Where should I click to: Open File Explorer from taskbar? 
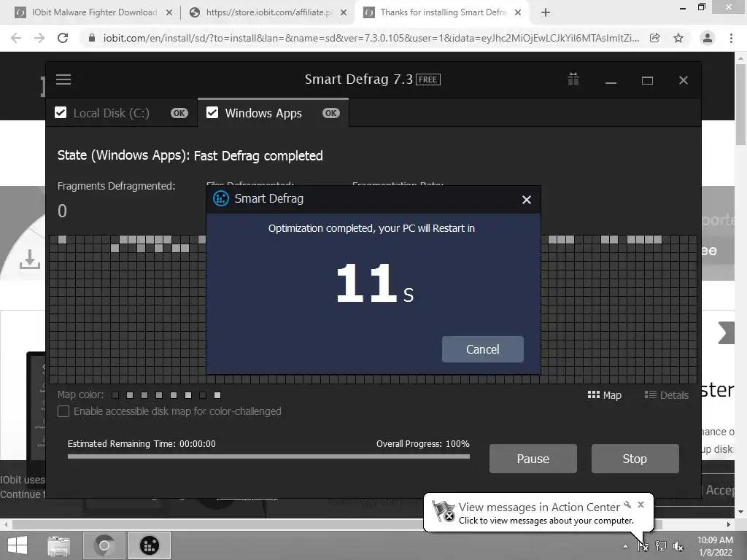coord(59,545)
